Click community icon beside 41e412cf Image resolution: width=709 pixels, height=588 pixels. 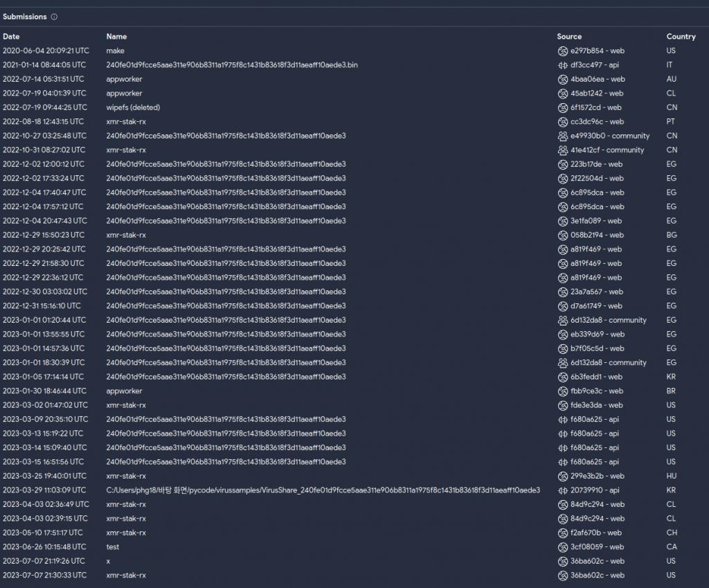[562, 150]
